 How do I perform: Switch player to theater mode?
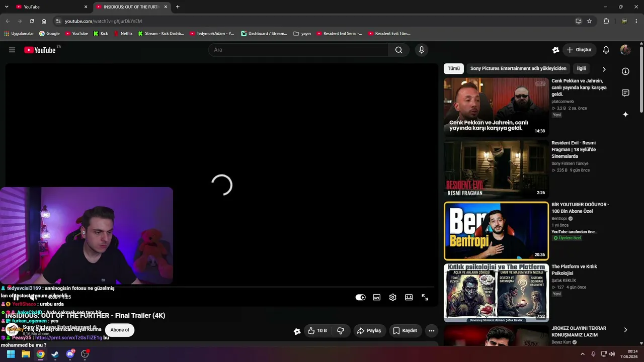click(x=409, y=297)
